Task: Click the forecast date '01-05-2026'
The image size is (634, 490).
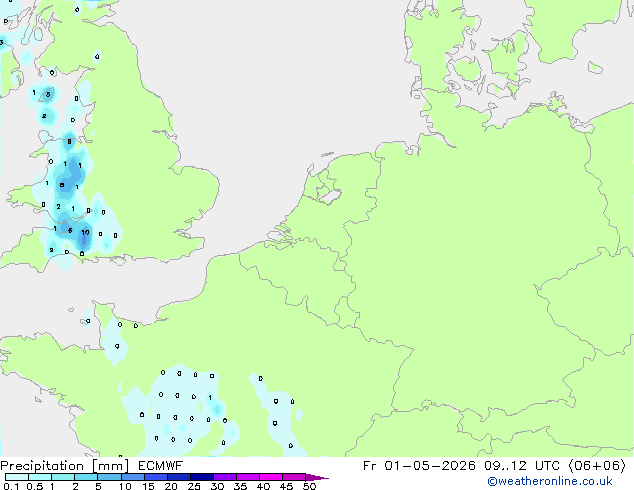Action: (430, 466)
